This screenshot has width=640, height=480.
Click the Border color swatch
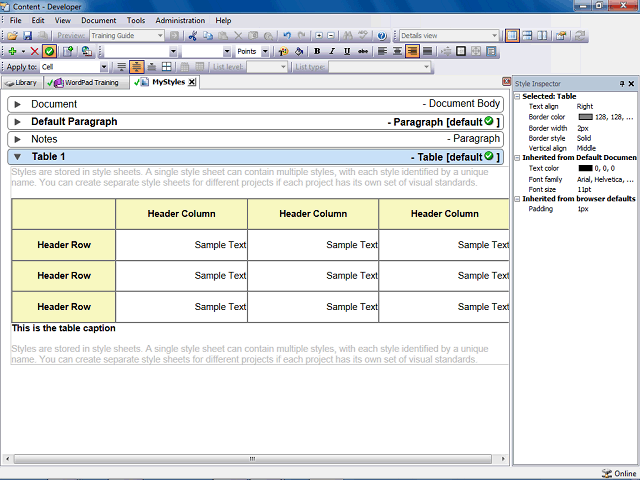coord(586,117)
